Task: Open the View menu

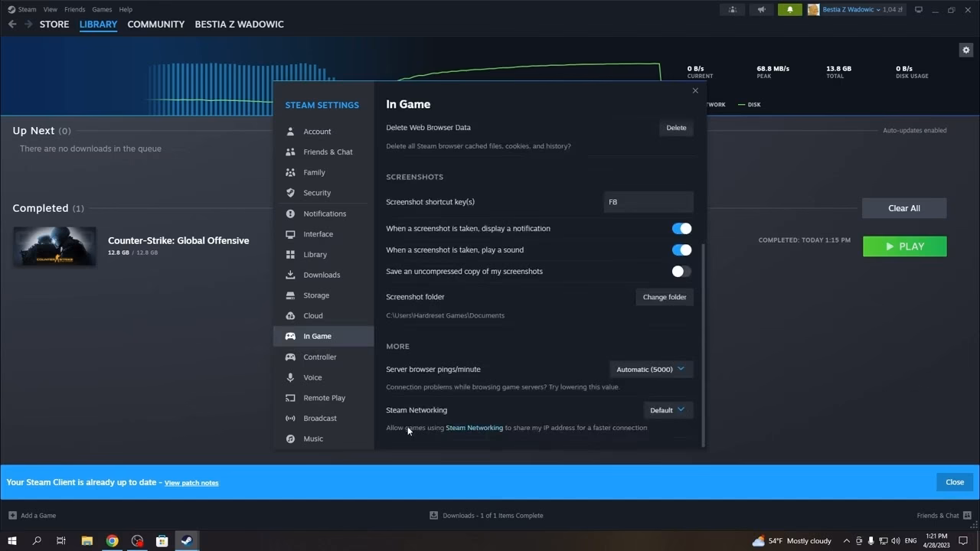Action: (50, 9)
